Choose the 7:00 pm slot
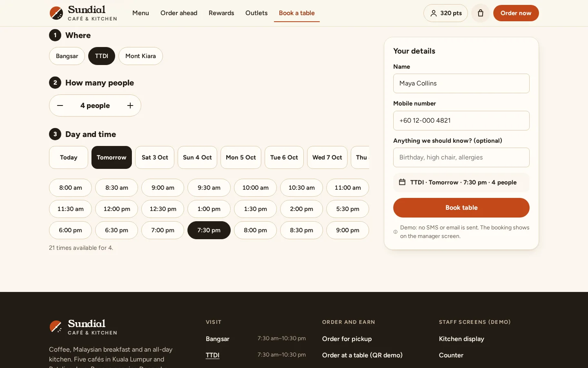 pos(163,230)
